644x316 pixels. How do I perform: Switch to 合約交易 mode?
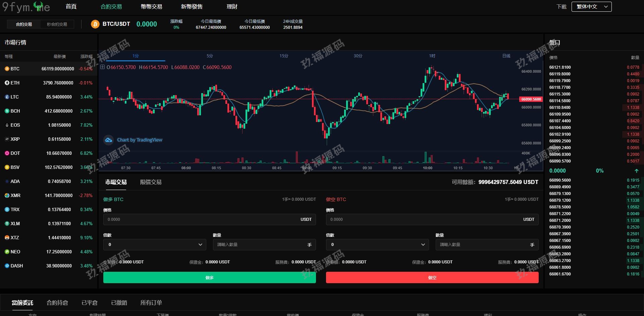[24, 24]
